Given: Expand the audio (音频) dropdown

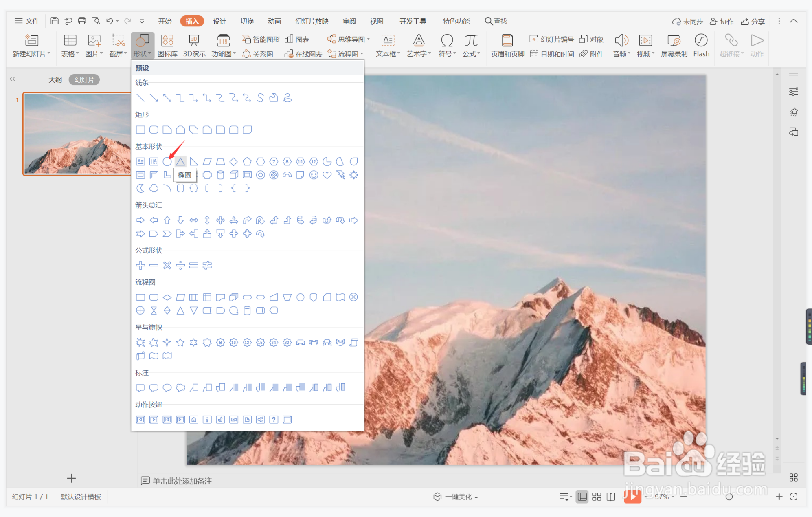Looking at the screenshot, I should 621,54.
